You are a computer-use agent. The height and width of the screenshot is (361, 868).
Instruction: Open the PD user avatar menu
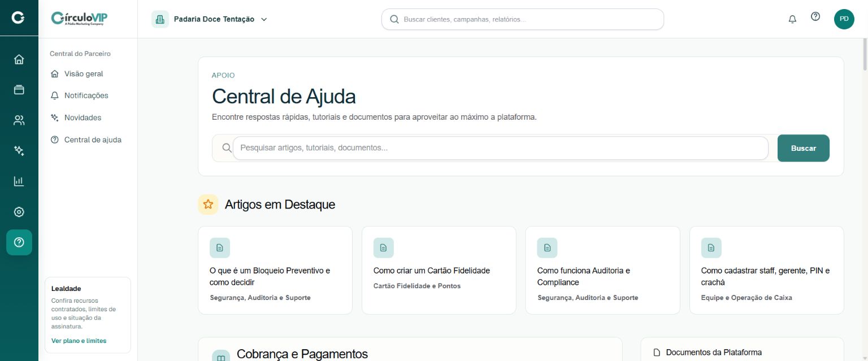844,19
